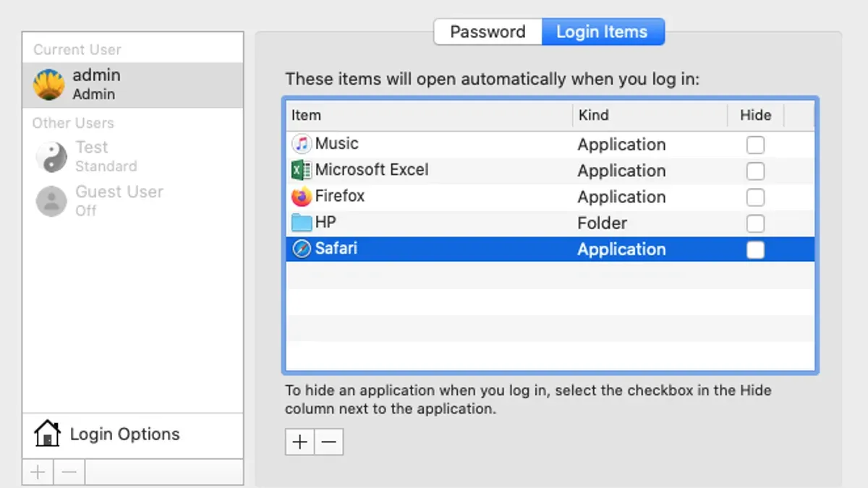This screenshot has height=488, width=868.
Task: Select the Login Items tab
Action: point(602,32)
